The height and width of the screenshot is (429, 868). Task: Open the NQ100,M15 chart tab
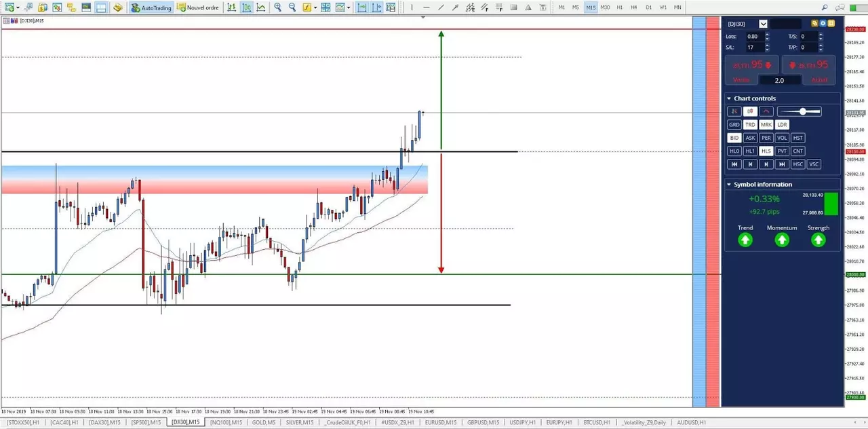point(226,422)
